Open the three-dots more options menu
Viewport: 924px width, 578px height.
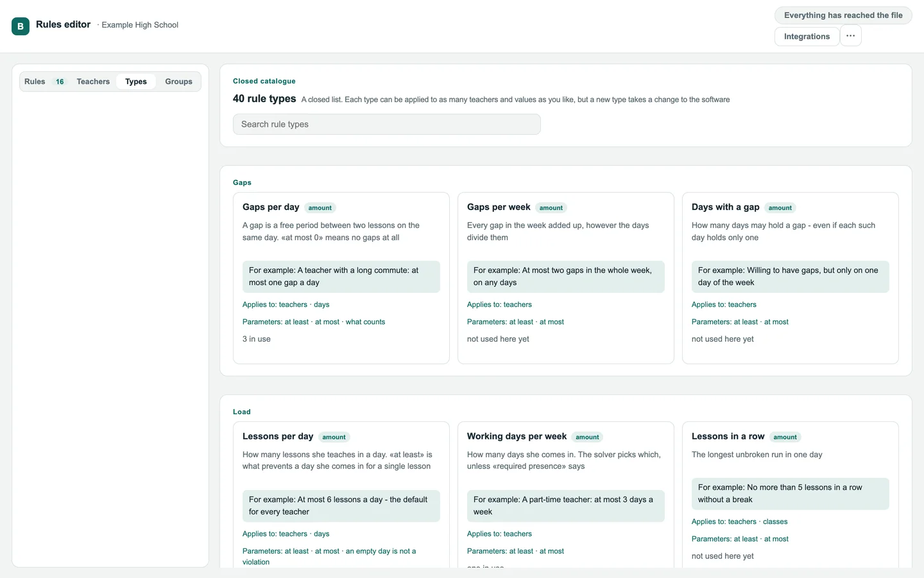click(850, 36)
